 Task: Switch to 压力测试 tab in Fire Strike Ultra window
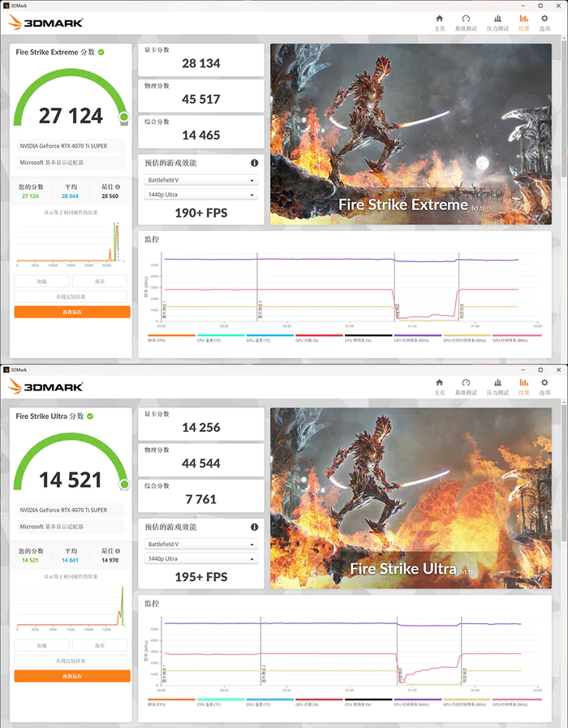497,386
